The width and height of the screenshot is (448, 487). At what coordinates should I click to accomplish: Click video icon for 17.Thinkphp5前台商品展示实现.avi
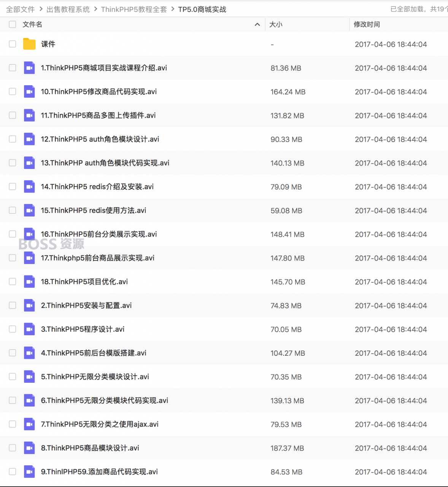[x=29, y=258]
